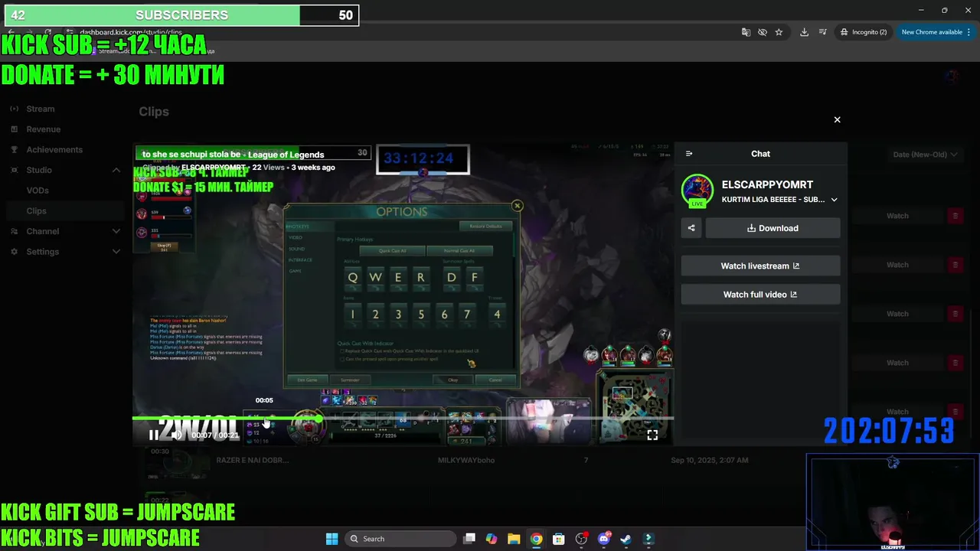
Task: Collapse the Chat panel using arrow icon
Action: coord(689,154)
